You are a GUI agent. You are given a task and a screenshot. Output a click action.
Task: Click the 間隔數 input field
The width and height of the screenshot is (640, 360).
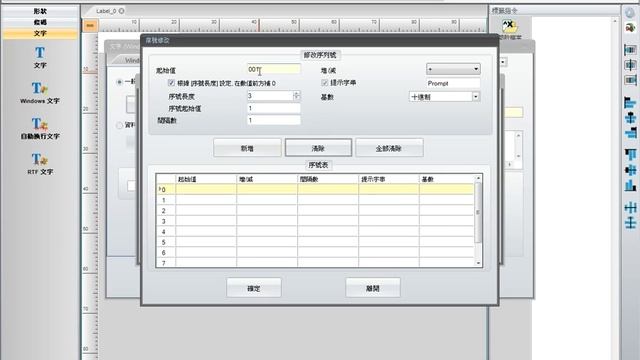click(x=273, y=120)
